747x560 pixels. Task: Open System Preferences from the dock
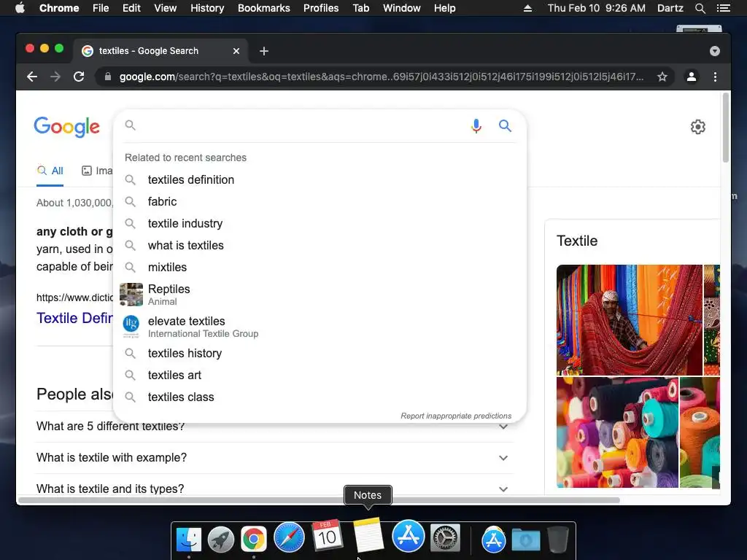pos(446,537)
